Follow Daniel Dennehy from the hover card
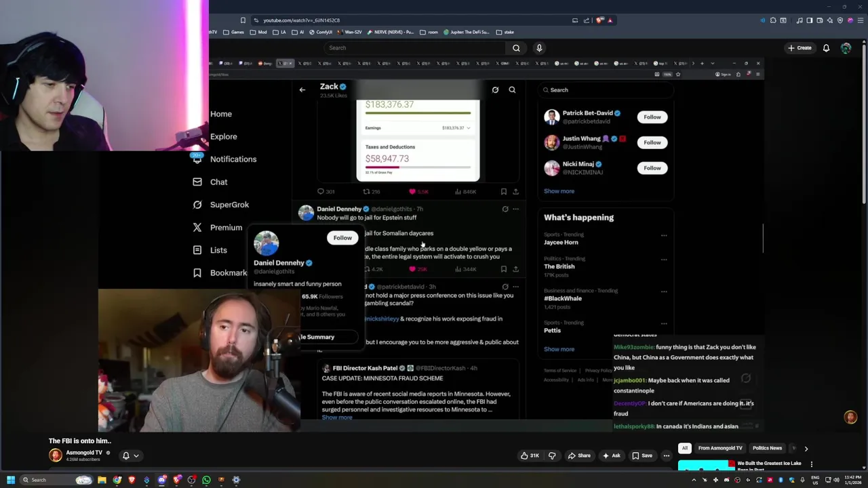This screenshot has height=488, width=868. click(342, 238)
